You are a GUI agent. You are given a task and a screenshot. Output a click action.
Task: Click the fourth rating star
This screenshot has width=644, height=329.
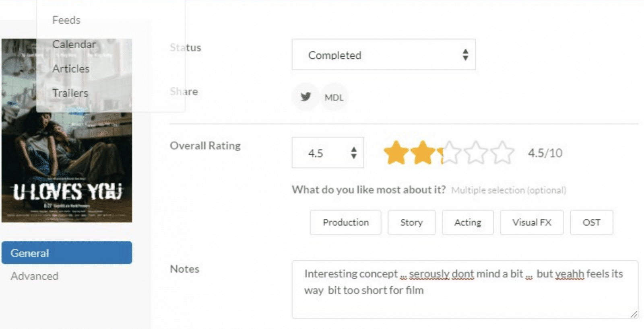tap(476, 153)
